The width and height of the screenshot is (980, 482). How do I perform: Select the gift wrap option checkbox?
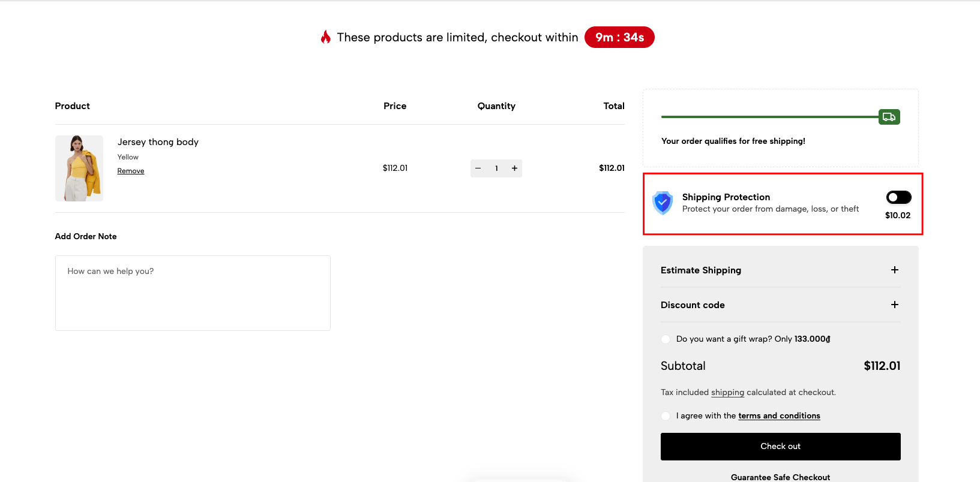(666, 339)
